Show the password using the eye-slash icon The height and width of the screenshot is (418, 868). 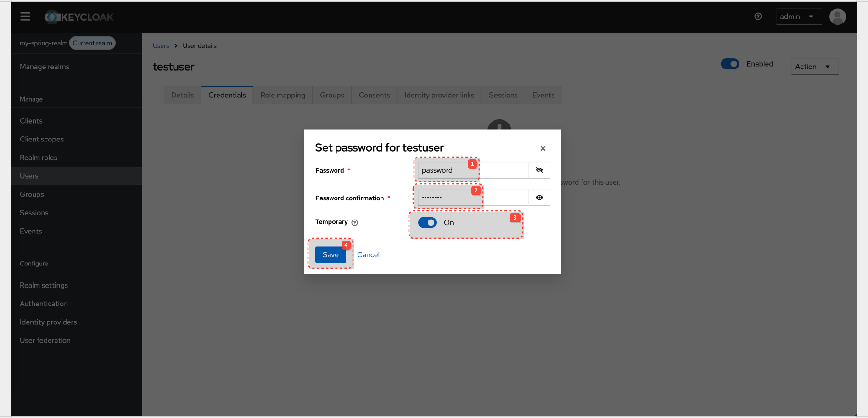539,170
